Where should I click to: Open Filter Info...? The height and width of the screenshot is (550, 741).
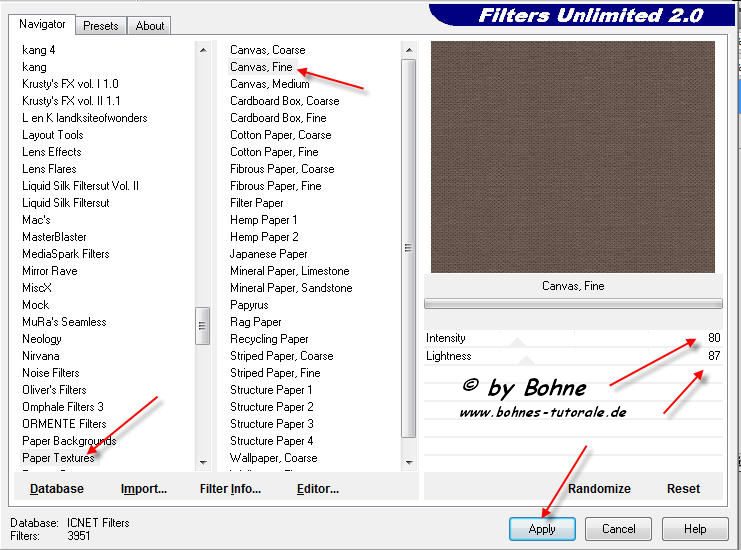(x=230, y=489)
